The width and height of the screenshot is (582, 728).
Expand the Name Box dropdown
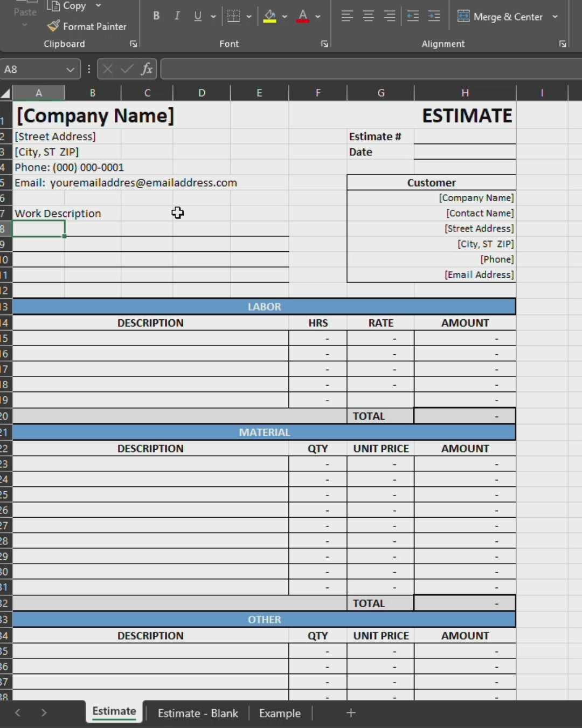point(70,70)
